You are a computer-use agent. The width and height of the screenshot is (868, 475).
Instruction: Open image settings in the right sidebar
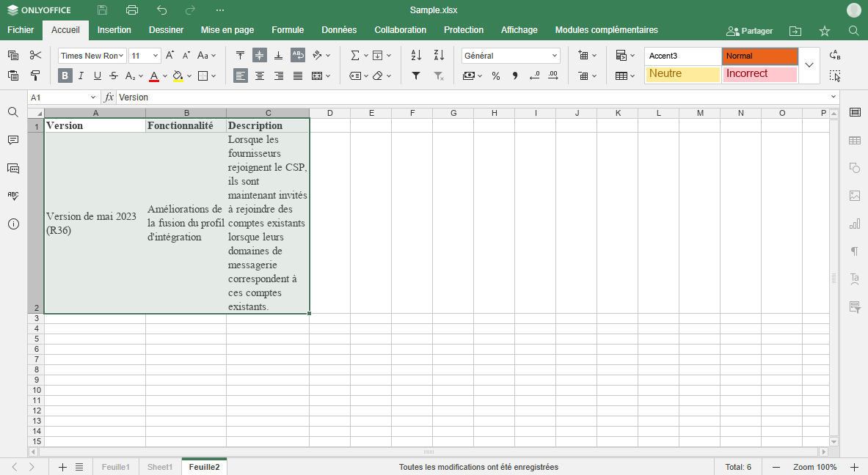click(854, 196)
